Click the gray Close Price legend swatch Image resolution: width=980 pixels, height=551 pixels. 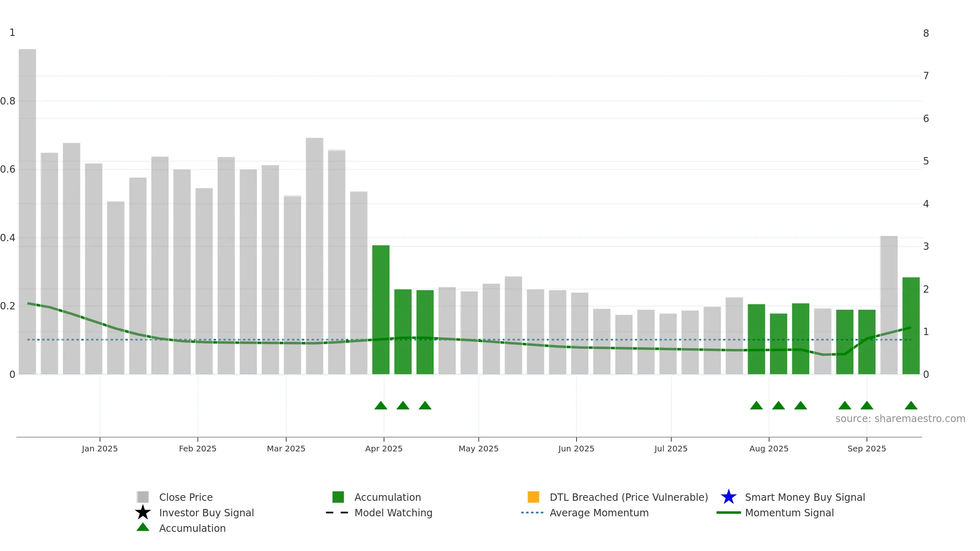(143, 497)
